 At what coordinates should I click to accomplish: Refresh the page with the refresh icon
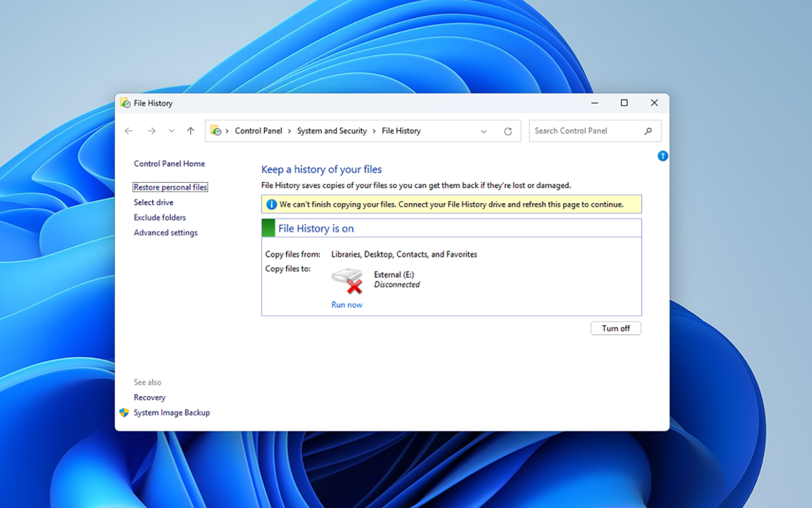pos(508,130)
